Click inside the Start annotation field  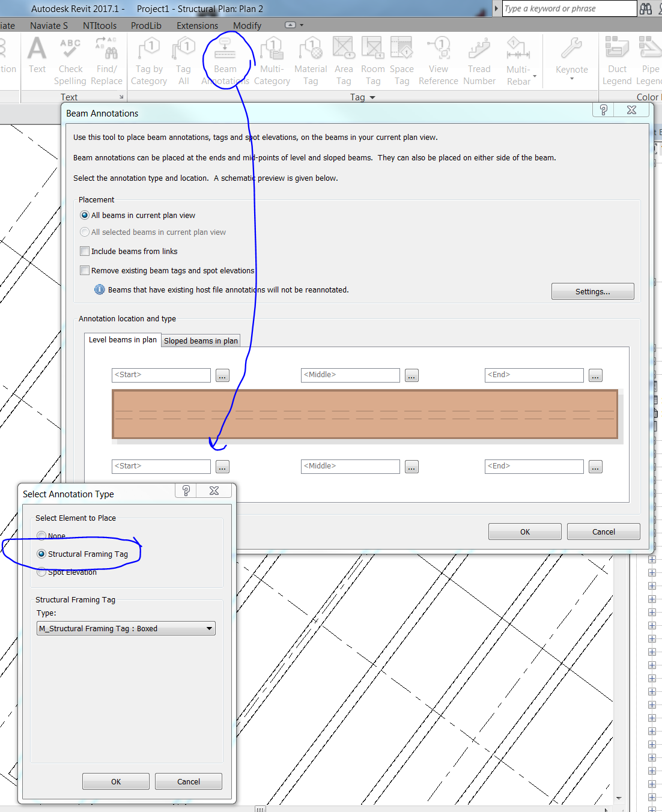[160, 375]
